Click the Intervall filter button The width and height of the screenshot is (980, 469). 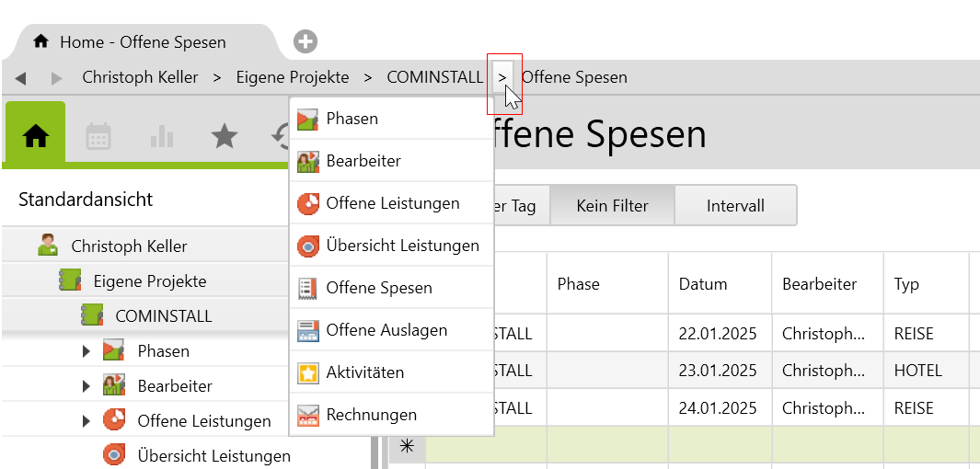click(x=735, y=206)
